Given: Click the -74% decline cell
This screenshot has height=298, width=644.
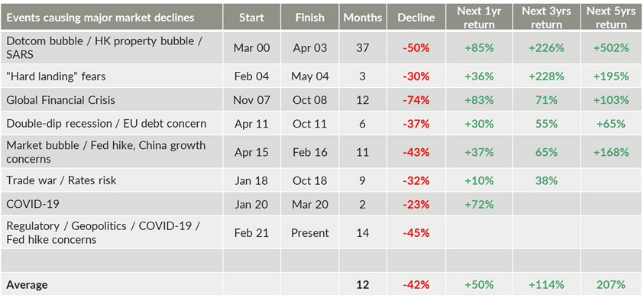Looking at the screenshot, I should [416, 100].
